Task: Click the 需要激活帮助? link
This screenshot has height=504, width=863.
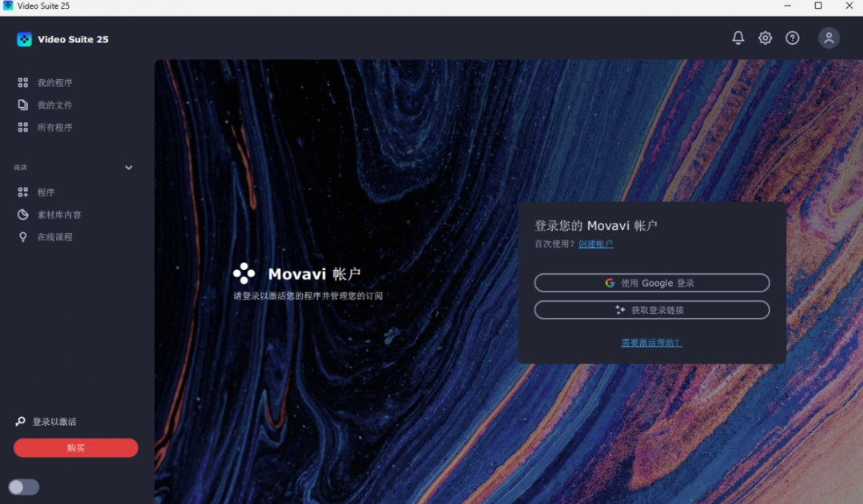Action: click(652, 342)
